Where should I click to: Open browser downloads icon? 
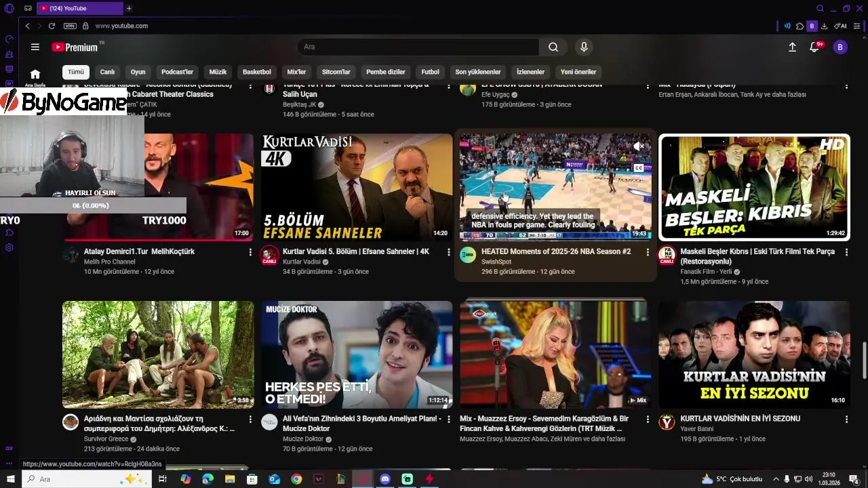[x=824, y=26]
